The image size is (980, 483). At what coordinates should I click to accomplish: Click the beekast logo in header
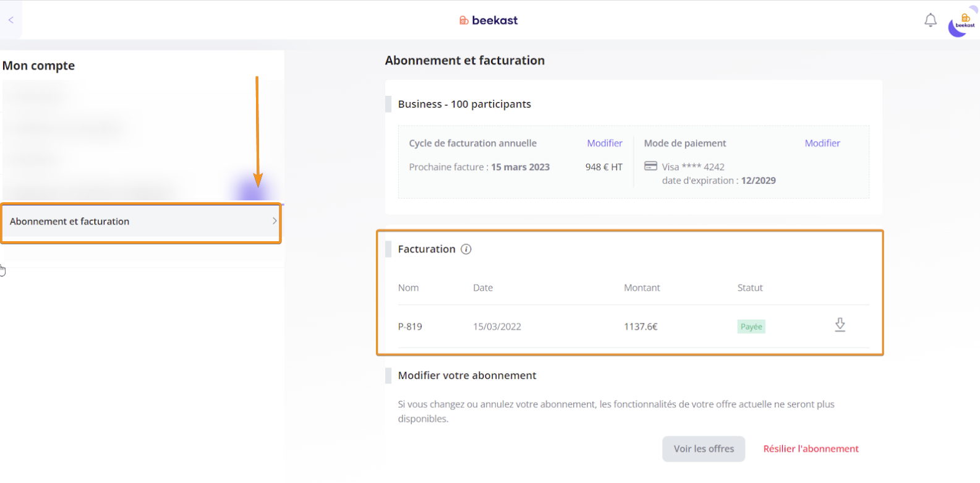pyautogui.click(x=488, y=20)
